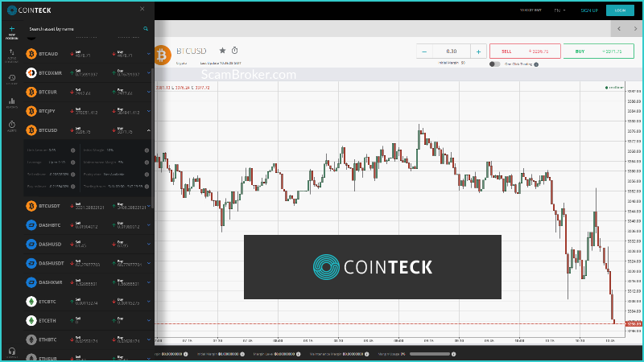Expand the ETCBTC row chevron
This screenshot has height=362, width=644.
[149, 301]
